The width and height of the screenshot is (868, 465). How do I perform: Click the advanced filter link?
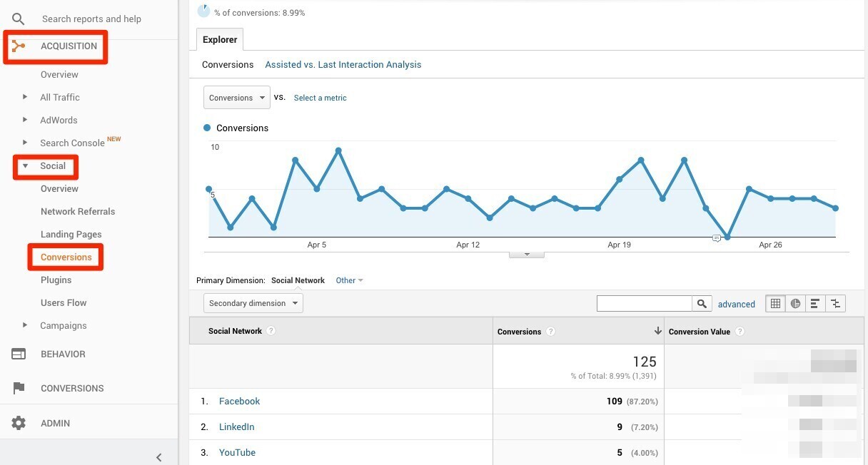click(736, 304)
